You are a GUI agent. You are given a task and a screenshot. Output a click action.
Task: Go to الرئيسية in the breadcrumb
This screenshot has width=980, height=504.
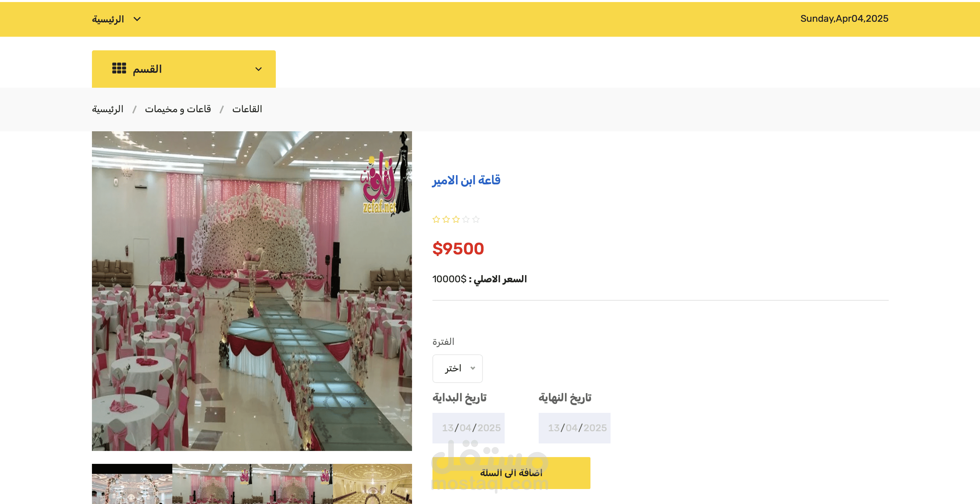click(x=108, y=109)
